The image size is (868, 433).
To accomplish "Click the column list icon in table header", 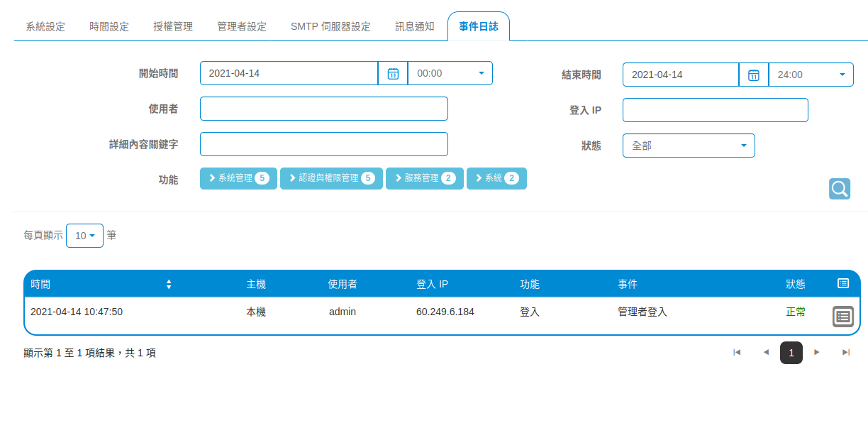I will coord(843,284).
